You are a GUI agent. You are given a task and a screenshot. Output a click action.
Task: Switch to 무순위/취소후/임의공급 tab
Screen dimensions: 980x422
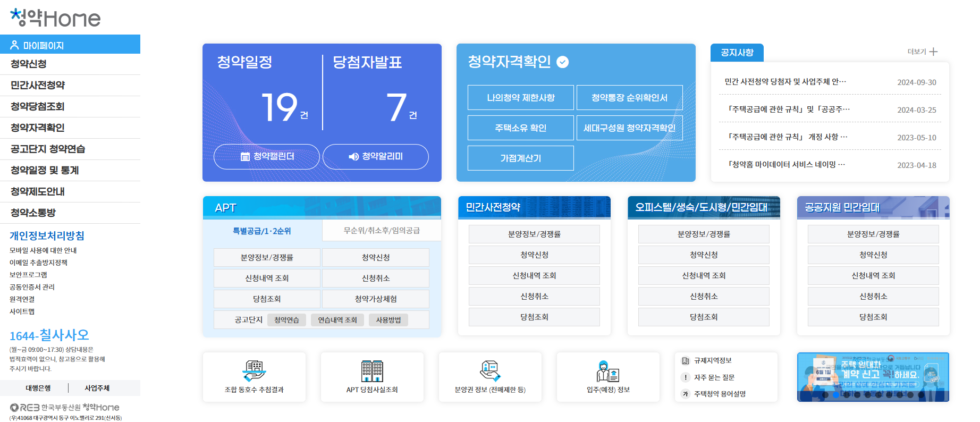pyautogui.click(x=382, y=231)
